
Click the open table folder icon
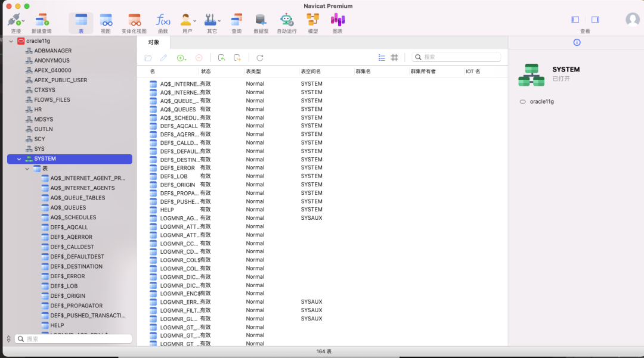tap(148, 58)
